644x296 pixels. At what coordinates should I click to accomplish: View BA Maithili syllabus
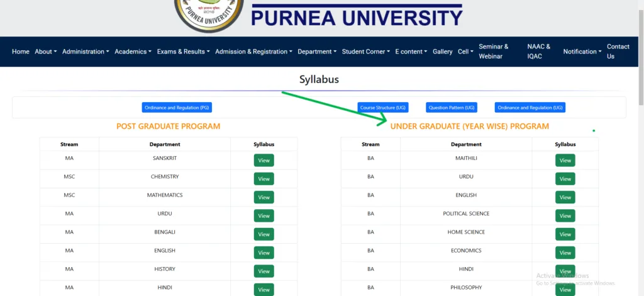tap(565, 161)
